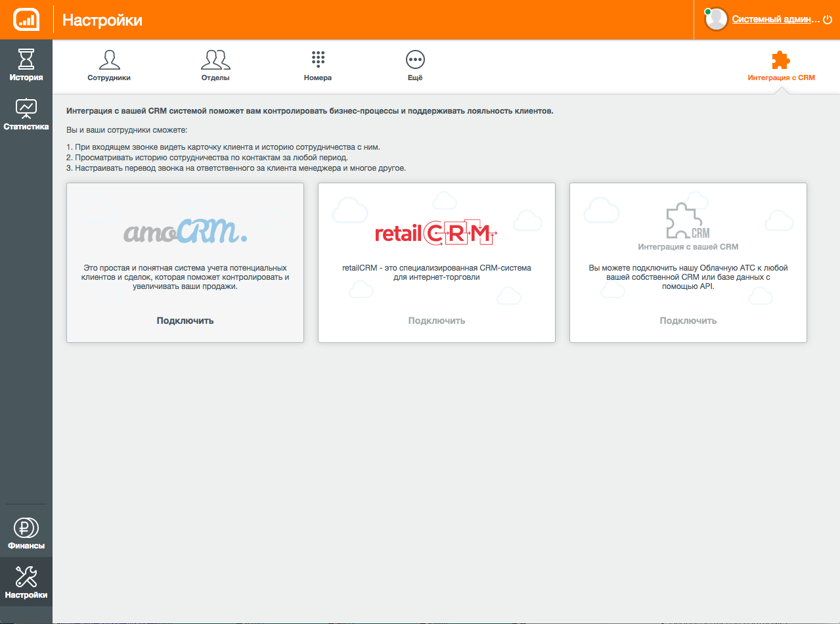The height and width of the screenshot is (624, 840).
Task: Click the line 'Вы и ваши сотрудники сможете:'
Action: [127, 131]
